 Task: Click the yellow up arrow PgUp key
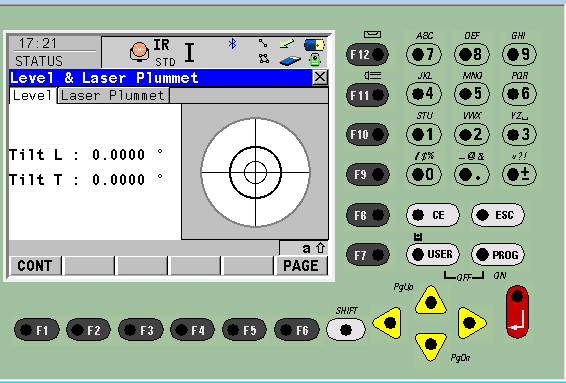[431, 300]
